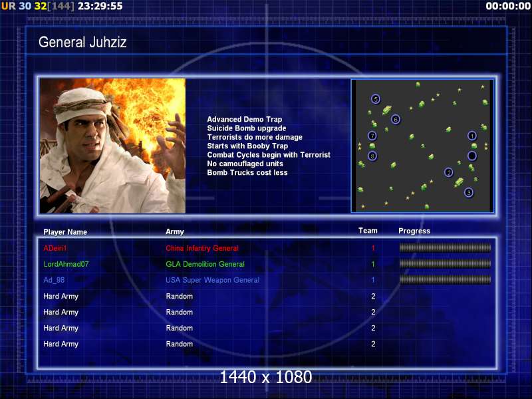
Task: Select player name "LordAhmad07"
Action: 66,264
